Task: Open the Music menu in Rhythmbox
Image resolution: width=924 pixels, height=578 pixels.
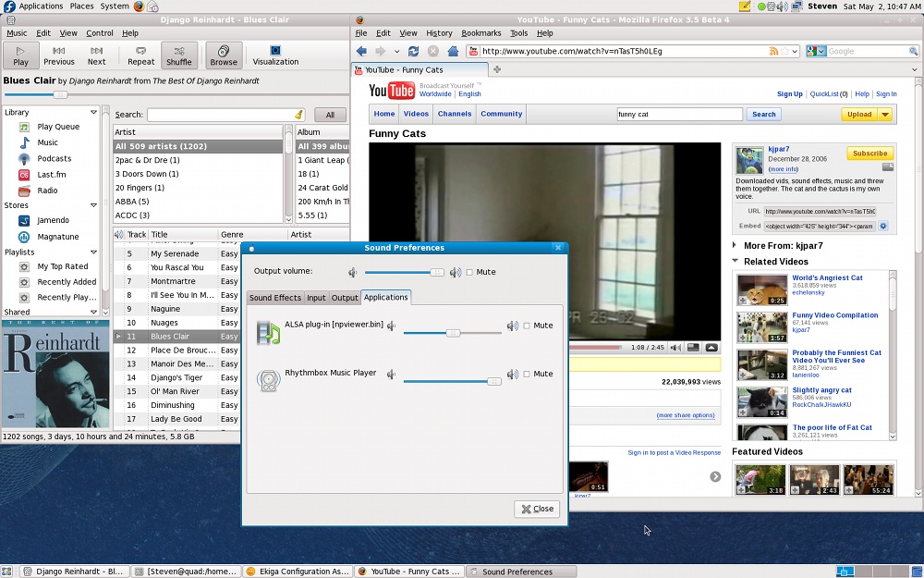Action: click(x=17, y=33)
